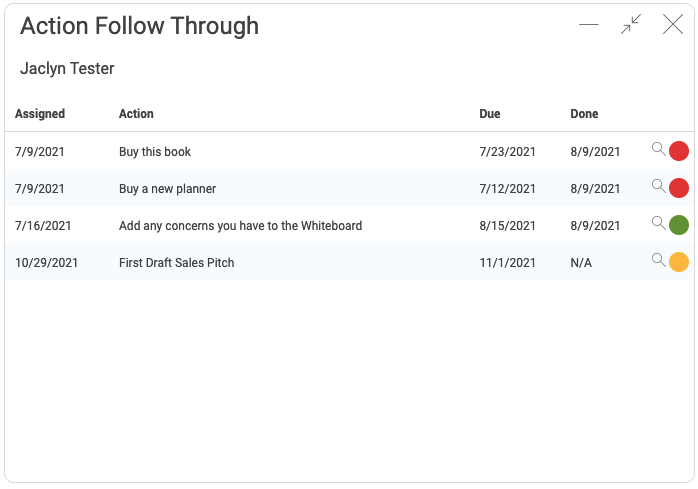
Task: Sort by the Done column header
Action: 584,114
